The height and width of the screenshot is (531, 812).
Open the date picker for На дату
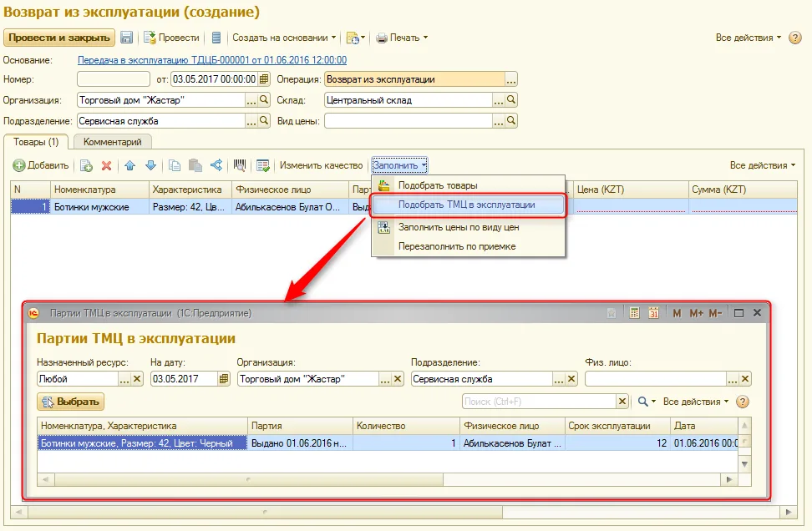(224, 379)
